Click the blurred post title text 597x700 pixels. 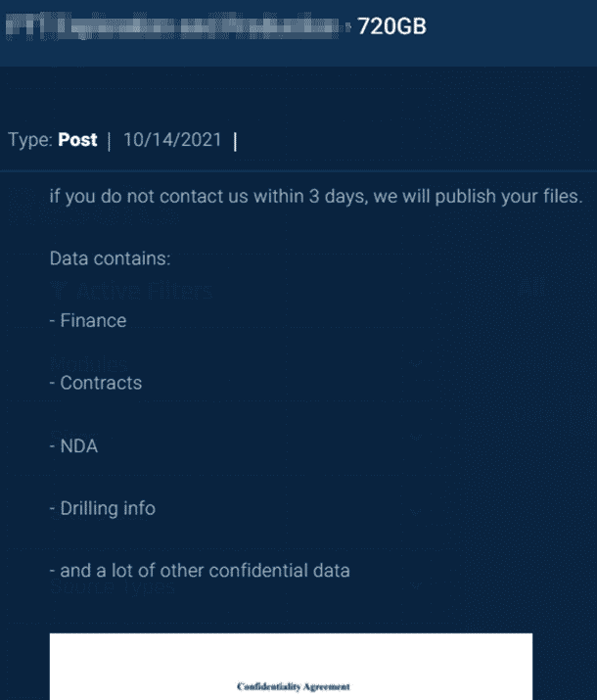tap(176, 26)
